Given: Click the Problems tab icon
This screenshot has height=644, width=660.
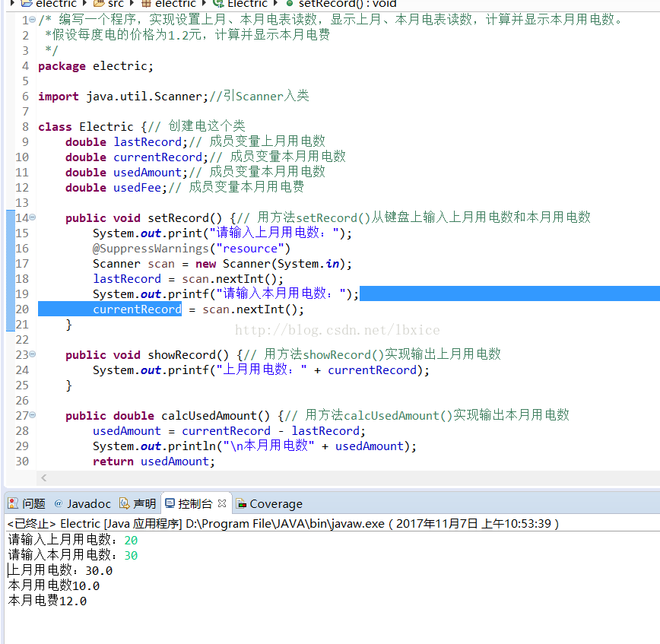Looking at the screenshot, I should click(x=13, y=503).
